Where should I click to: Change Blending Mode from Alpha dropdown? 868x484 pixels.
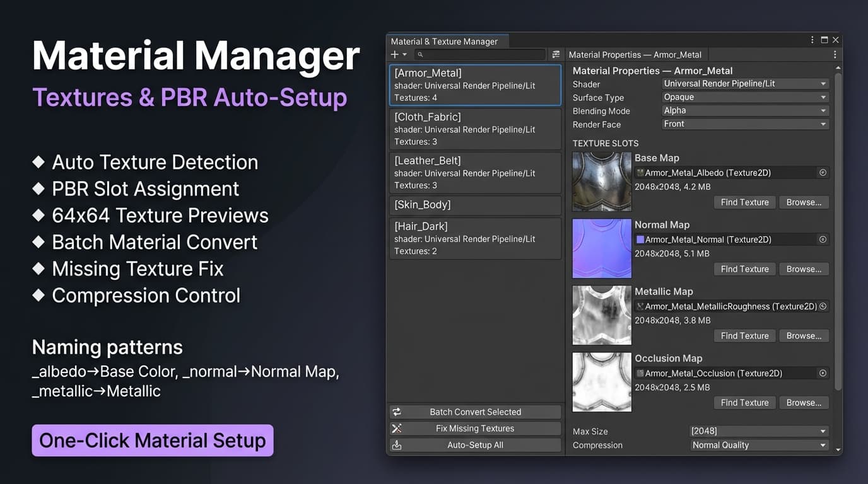point(744,110)
